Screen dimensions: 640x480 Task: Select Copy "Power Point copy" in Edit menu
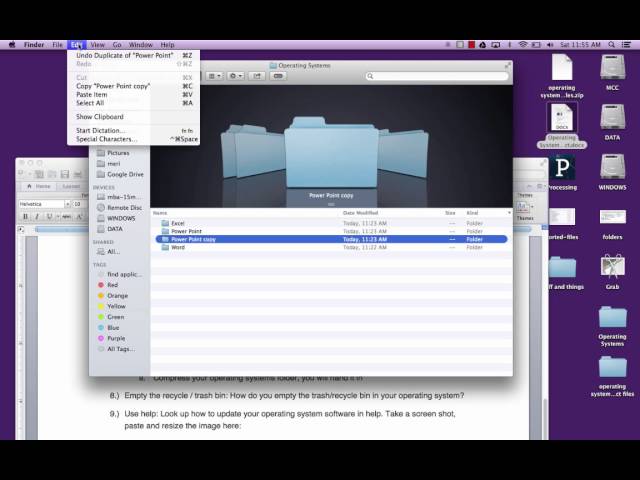tap(133, 86)
